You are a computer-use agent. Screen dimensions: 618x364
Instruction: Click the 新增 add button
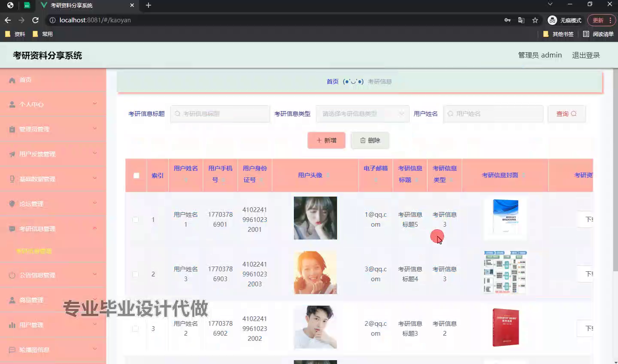(326, 140)
